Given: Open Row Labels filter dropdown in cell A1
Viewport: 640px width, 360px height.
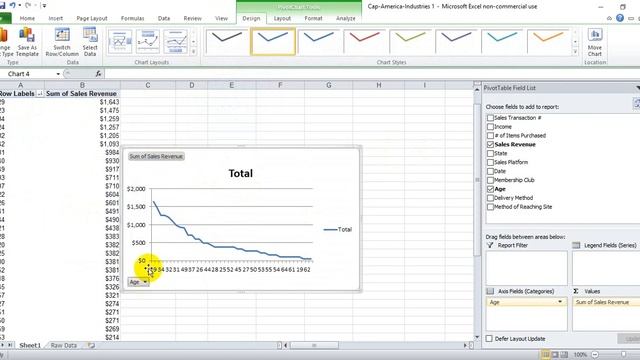Looking at the screenshot, I should [x=40, y=94].
